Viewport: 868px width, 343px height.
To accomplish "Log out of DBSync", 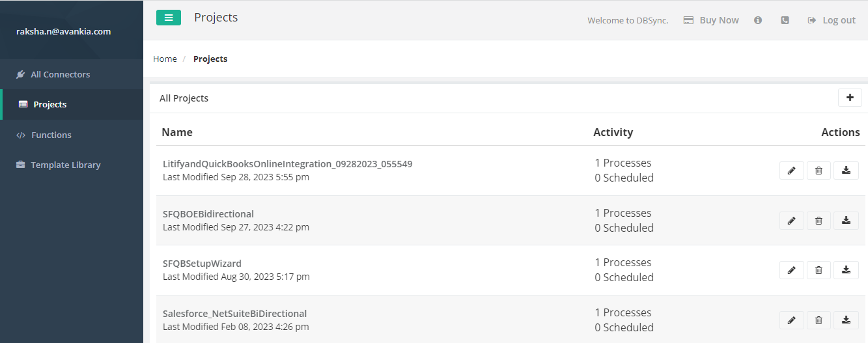I will click(832, 20).
